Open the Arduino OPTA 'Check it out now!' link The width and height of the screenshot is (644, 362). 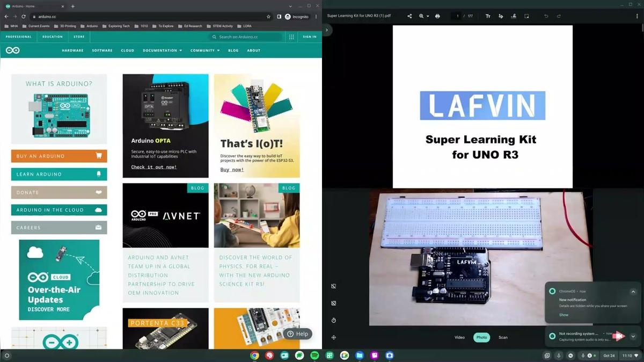[x=154, y=167]
